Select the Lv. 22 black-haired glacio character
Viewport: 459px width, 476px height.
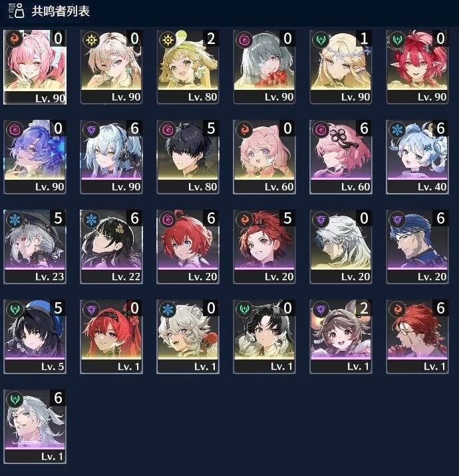tap(111, 246)
